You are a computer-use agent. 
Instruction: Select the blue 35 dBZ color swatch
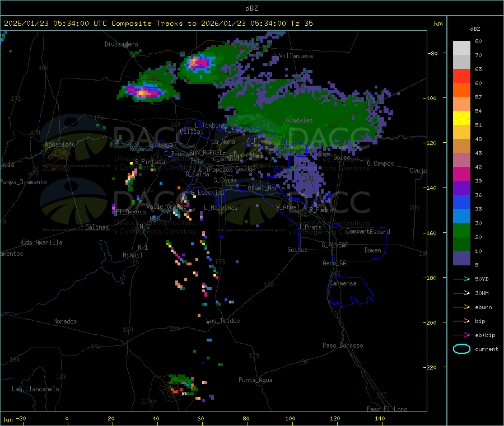click(x=461, y=202)
